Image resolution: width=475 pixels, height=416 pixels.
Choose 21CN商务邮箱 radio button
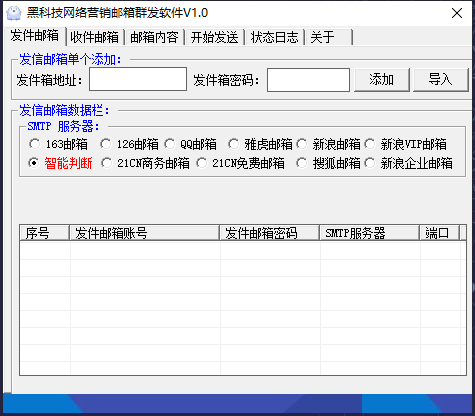tap(145, 163)
